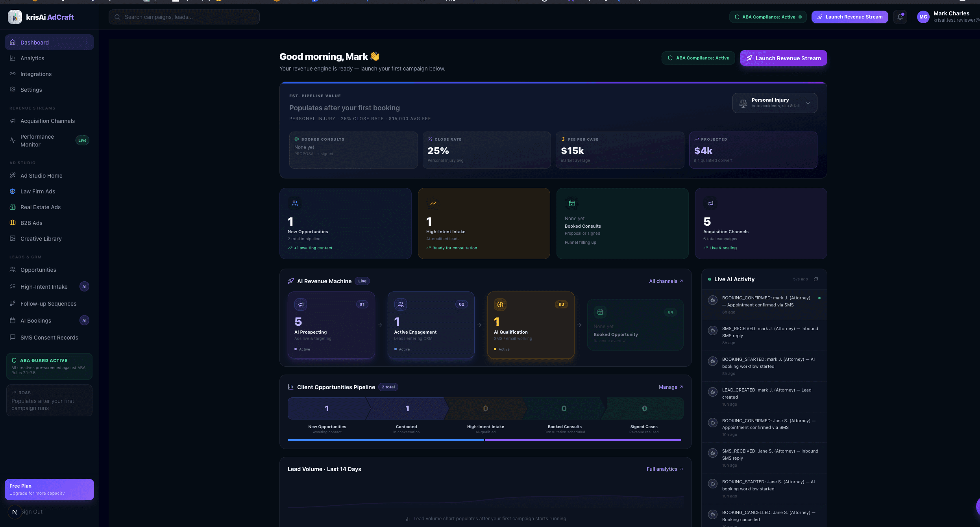Go to High-Intent Intake in sidebar
The height and width of the screenshot is (527, 980).
[x=49, y=287]
